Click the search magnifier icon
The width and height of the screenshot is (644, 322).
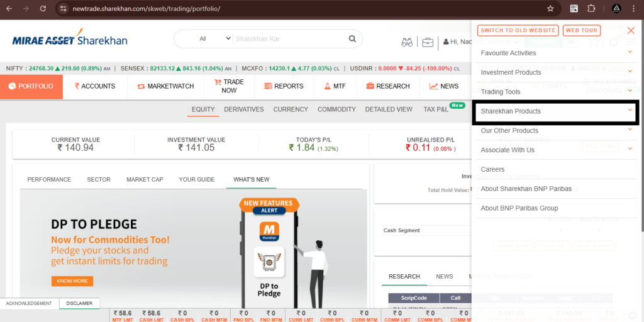pyautogui.click(x=352, y=38)
